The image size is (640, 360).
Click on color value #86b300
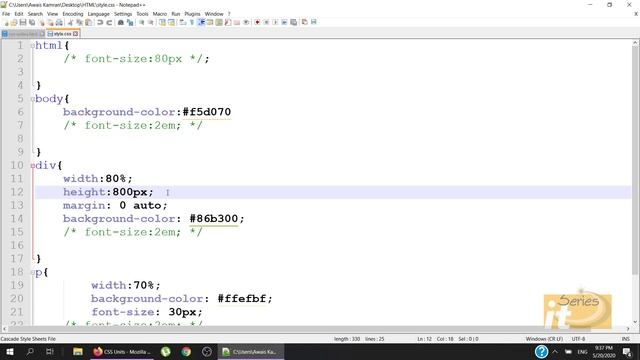[213, 218]
